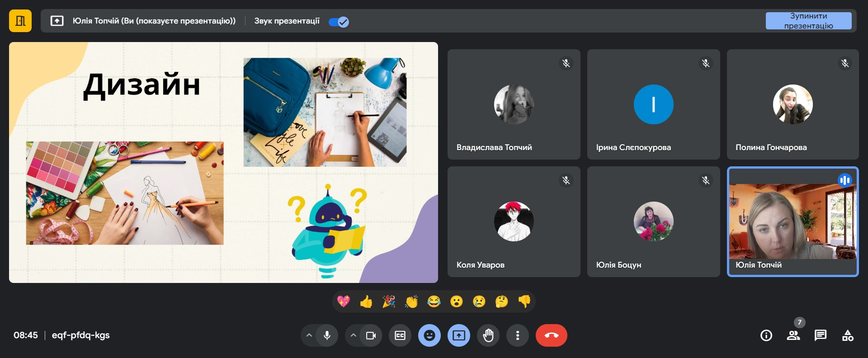Viewport: 868px width, 358px height.
Task: Raise your hand in the meeting
Action: coord(488,335)
